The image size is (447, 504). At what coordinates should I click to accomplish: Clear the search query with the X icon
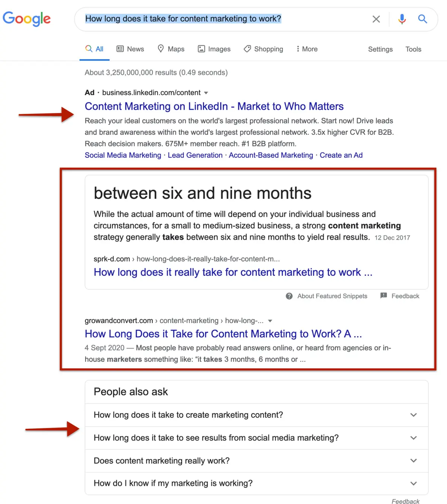[x=376, y=19]
